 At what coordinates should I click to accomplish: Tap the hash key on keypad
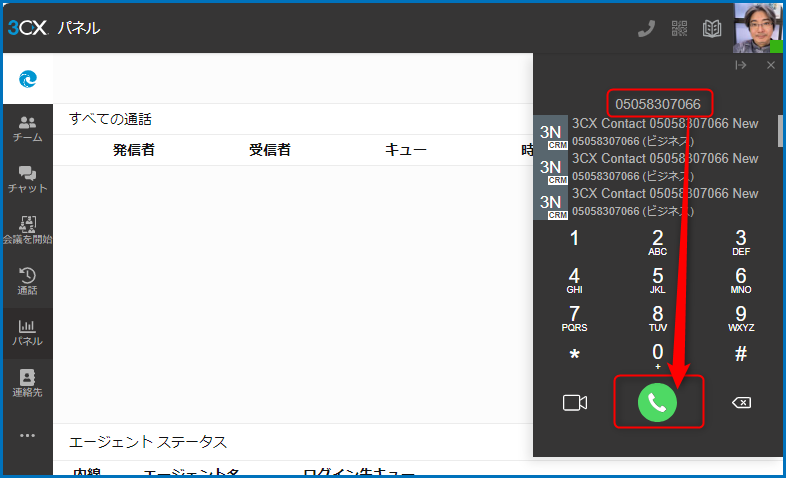(741, 354)
